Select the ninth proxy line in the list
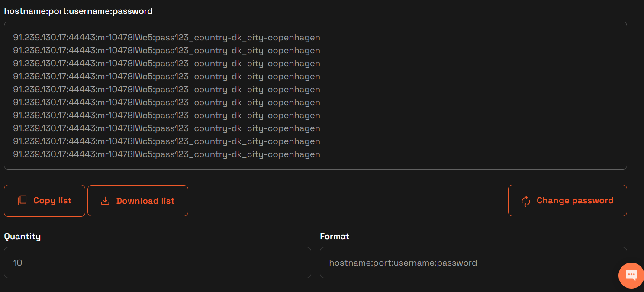 [x=167, y=141]
